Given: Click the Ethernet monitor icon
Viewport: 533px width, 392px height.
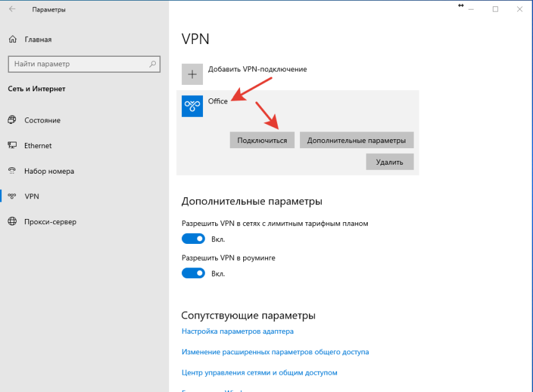Looking at the screenshot, I should (x=12, y=146).
